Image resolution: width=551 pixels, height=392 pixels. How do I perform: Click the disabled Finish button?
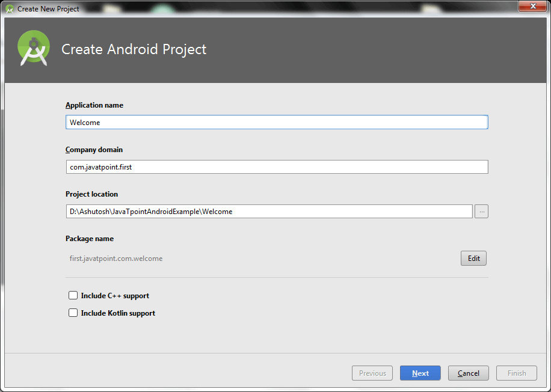[x=517, y=373]
